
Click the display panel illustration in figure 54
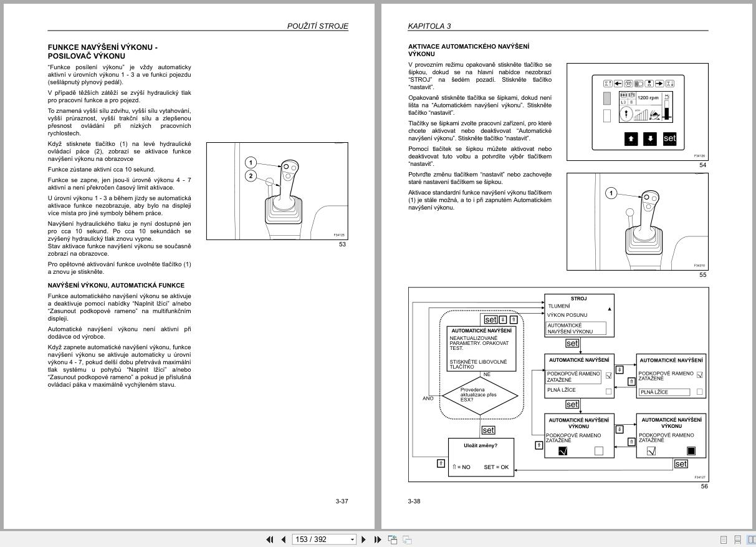pos(637,112)
